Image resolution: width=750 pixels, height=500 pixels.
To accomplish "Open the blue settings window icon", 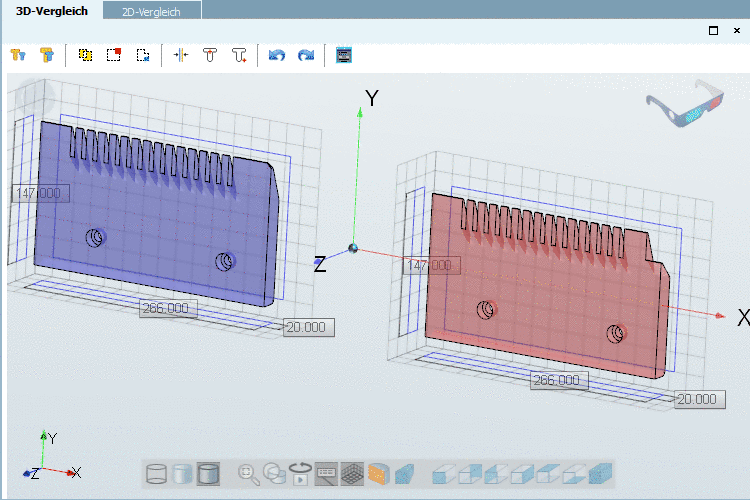I will (x=344, y=56).
